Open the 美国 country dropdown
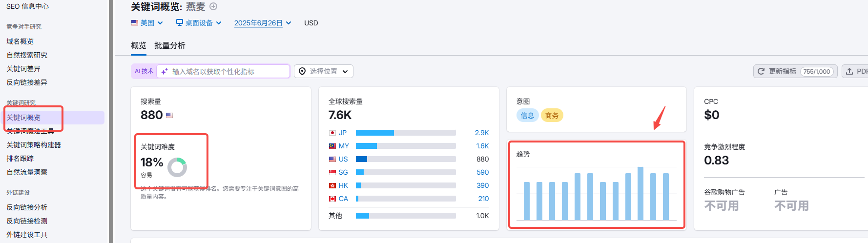 147,23
